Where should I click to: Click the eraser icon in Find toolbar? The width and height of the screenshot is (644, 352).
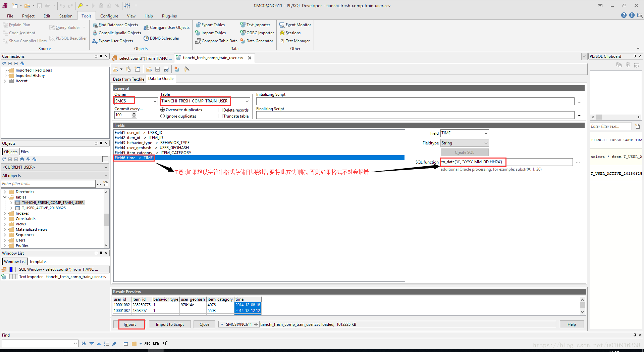point(114,344)
